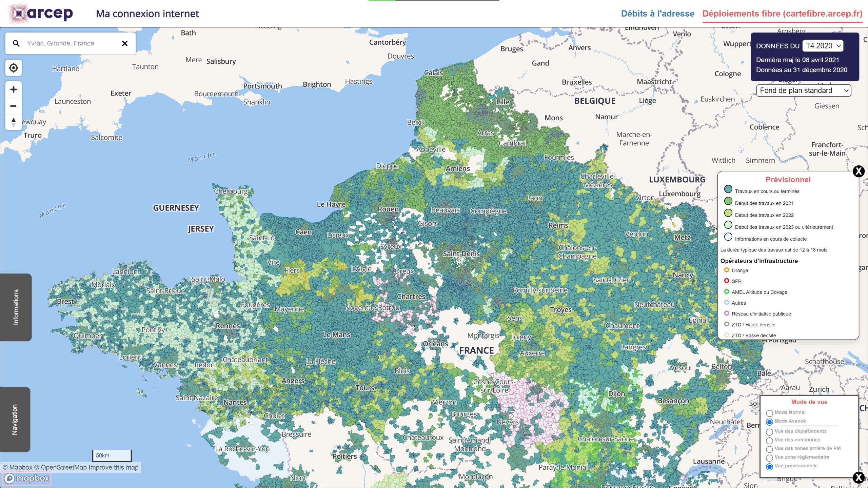
Task: Click the Troyes label on the map
Action: (561, 309)
